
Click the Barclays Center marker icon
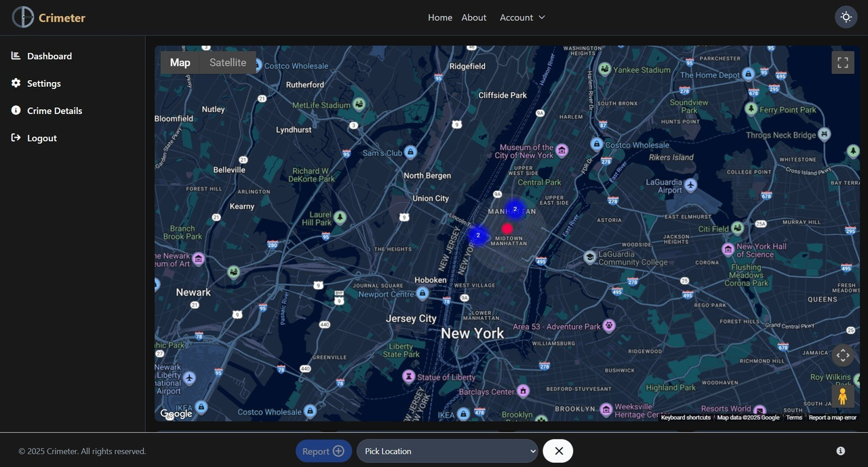pyautogui.click(x=523, y=391)
